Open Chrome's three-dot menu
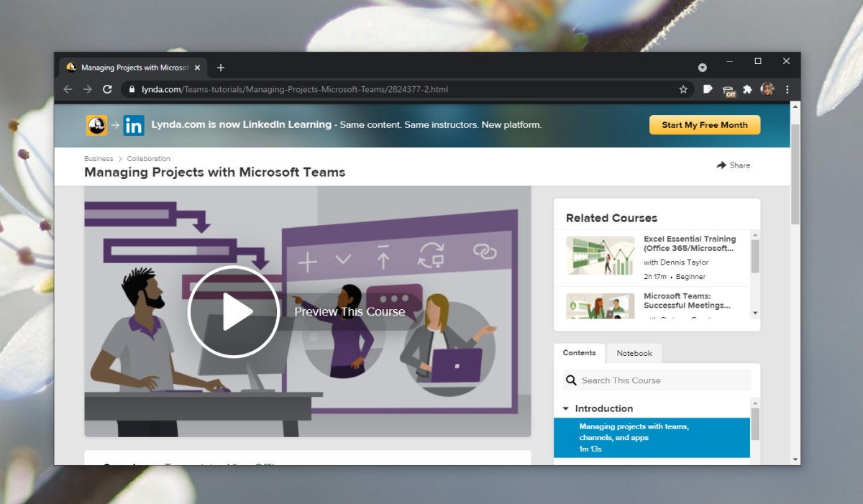This screenshot has height=504, width=863. coord(787,89)
